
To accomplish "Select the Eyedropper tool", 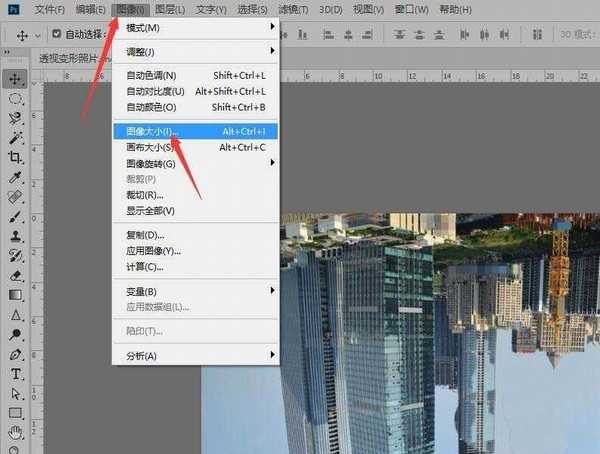I will (x=16, y=177).
